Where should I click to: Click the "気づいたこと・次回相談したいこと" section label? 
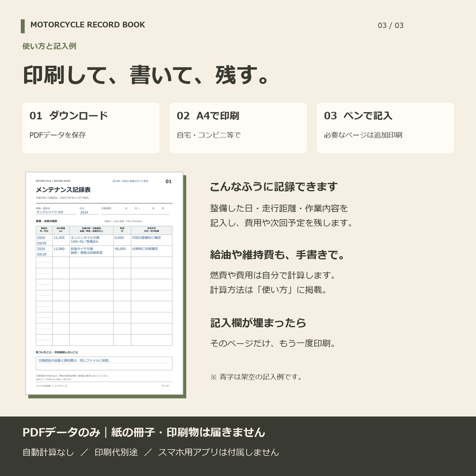(57, 352)
